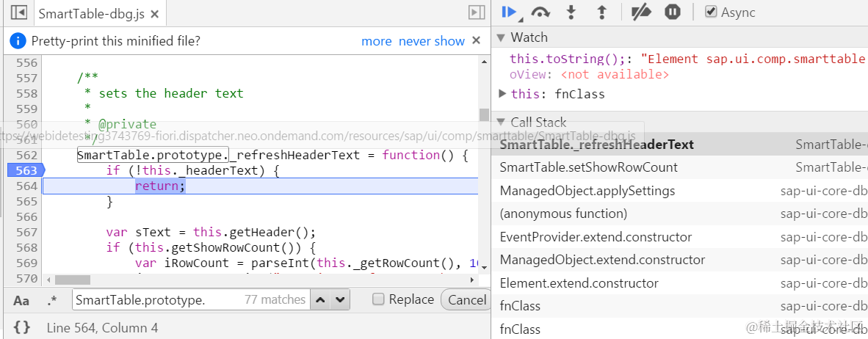
Task: Click the return statement on line 564
Action: coord(161,186)
